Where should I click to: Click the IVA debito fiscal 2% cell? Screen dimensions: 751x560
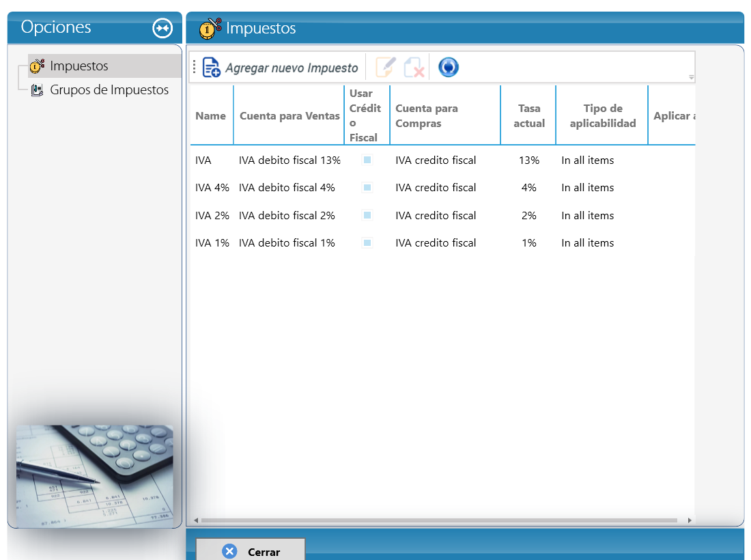287,215
